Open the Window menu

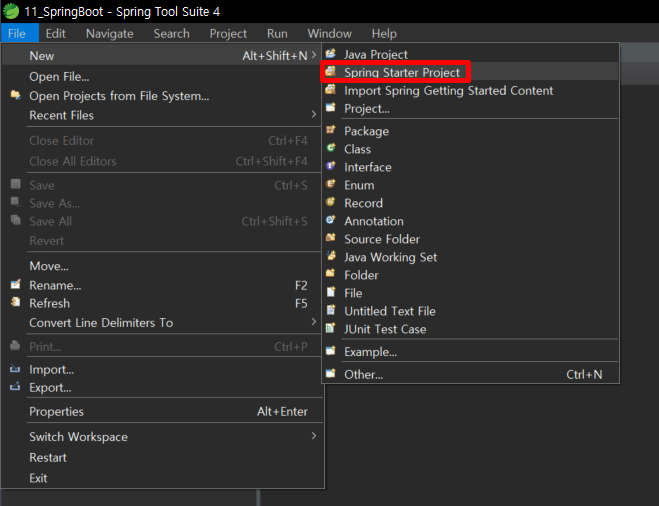tap(330, 33)
